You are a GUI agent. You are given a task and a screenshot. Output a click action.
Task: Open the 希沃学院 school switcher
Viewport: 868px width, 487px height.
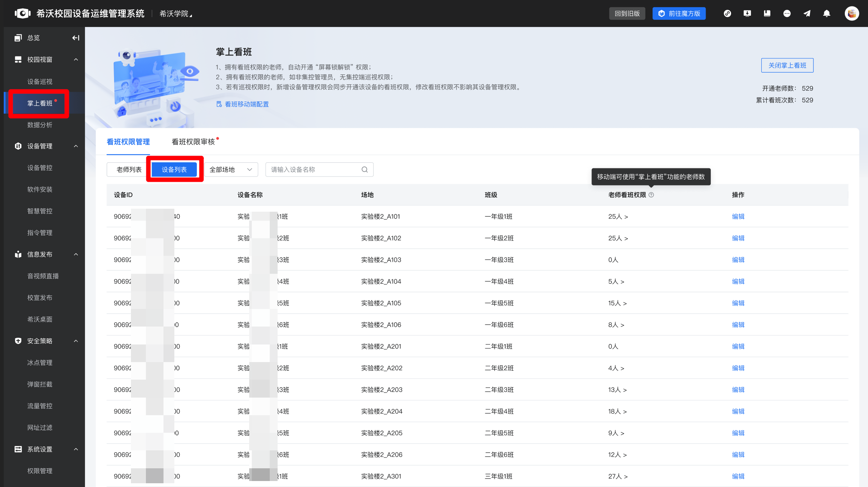pos(175,13)
